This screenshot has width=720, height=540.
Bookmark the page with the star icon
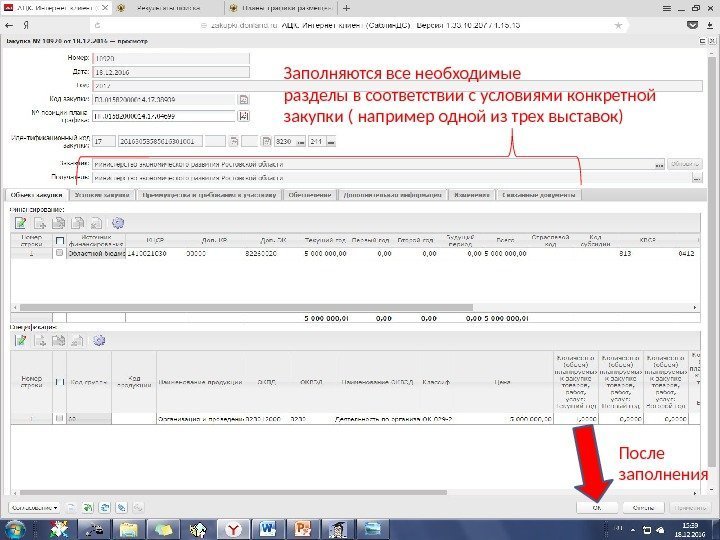(x=618, y=25)
